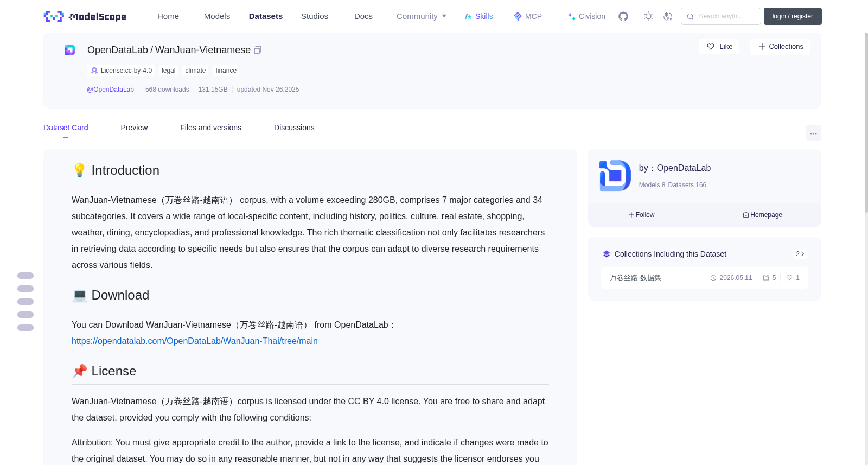Click the 131.15GB size text

click(213, 90)
